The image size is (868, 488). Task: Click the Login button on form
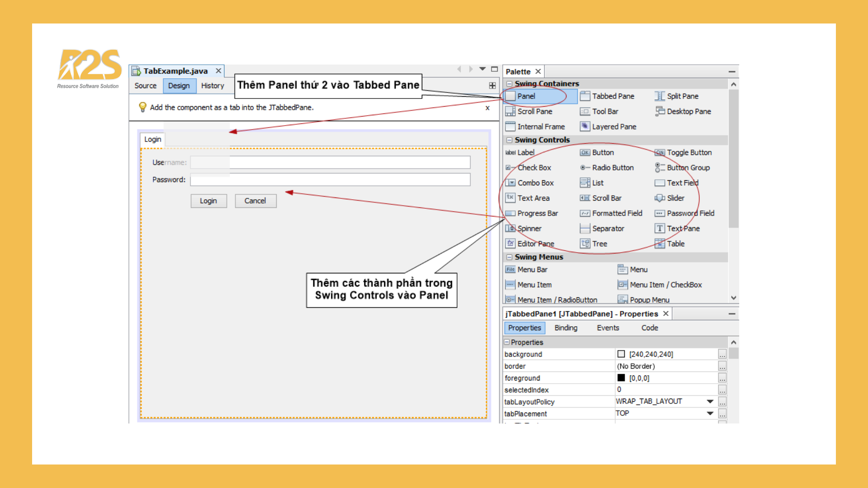click(x=208, y=201)
